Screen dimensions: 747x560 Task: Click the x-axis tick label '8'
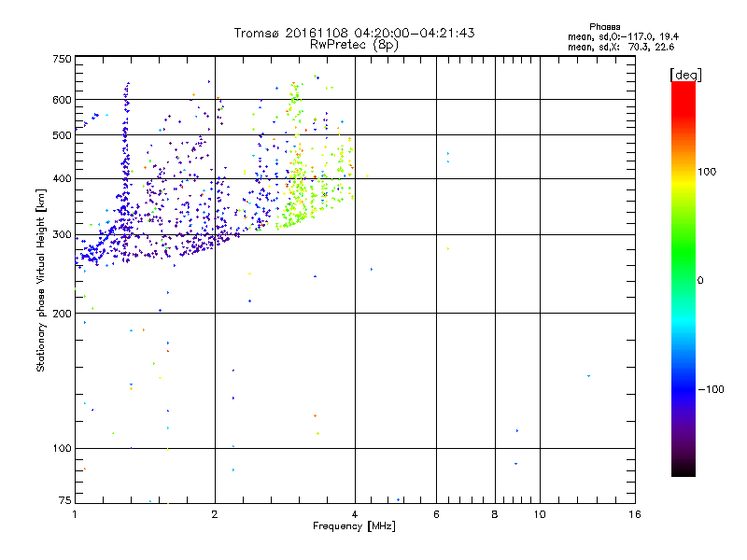coord(495,514)
